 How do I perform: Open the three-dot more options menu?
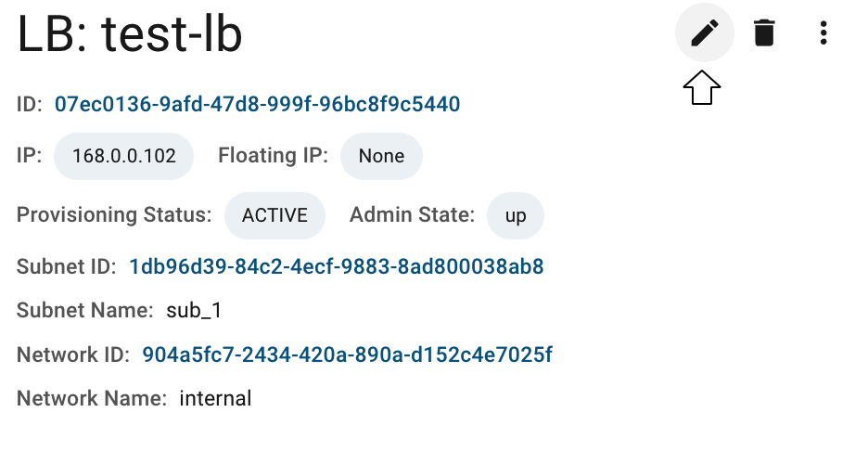click(x=823, y=32)
